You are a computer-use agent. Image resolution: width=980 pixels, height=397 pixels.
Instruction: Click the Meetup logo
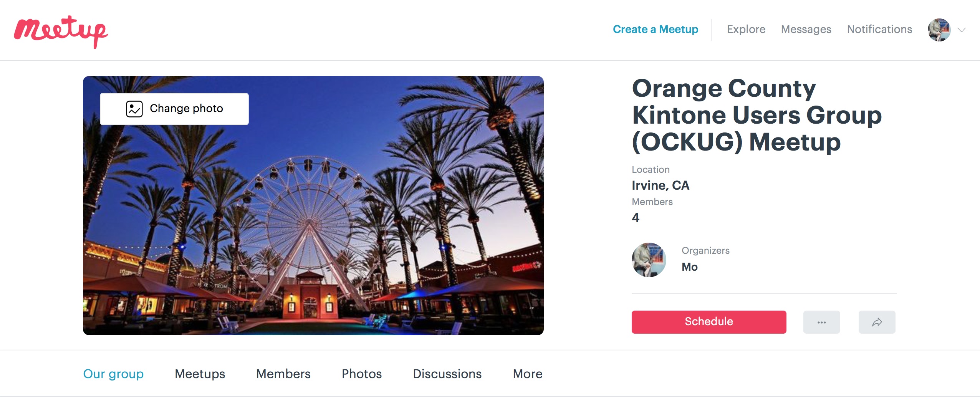[x=61, y=31]
